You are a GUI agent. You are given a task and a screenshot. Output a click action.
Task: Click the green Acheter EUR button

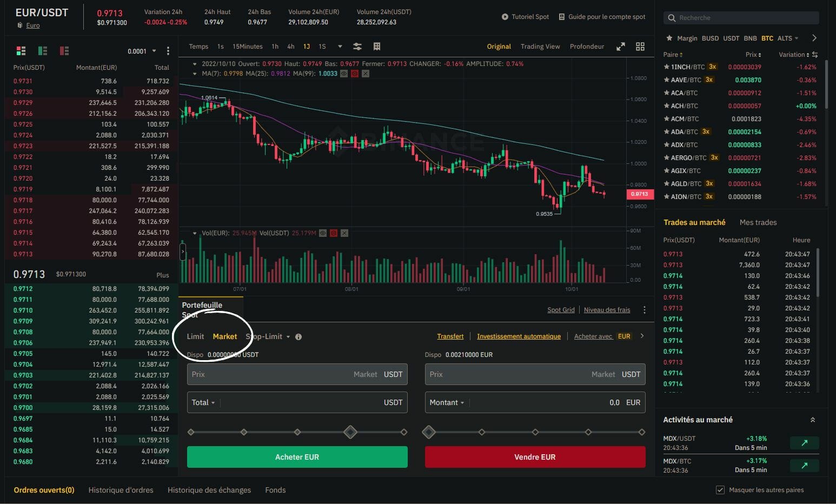coord(297,457)
